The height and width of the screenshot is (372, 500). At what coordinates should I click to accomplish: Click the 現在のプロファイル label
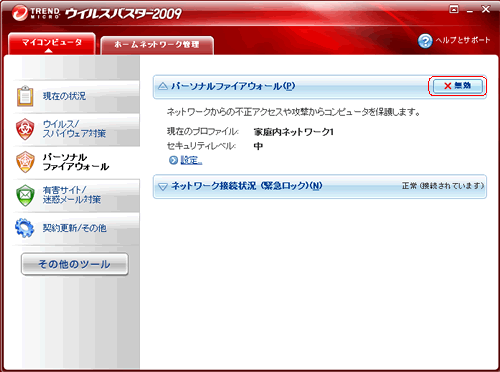[203, 131]
